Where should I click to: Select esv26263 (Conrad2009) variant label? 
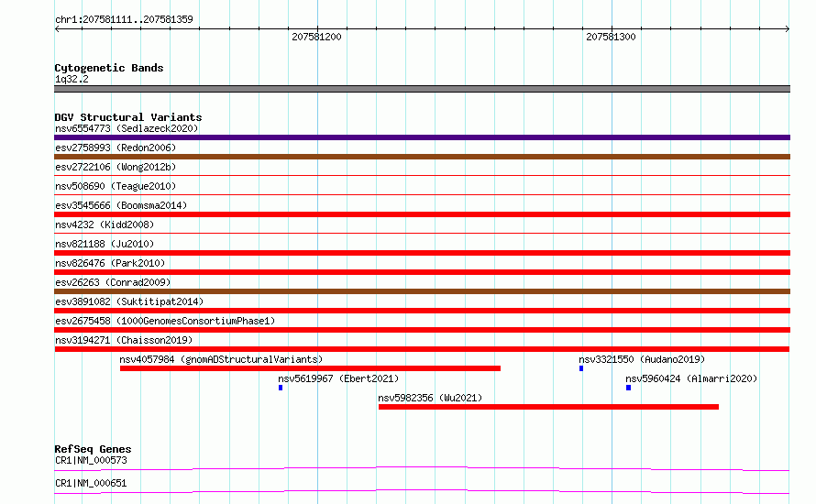(113, 282)
